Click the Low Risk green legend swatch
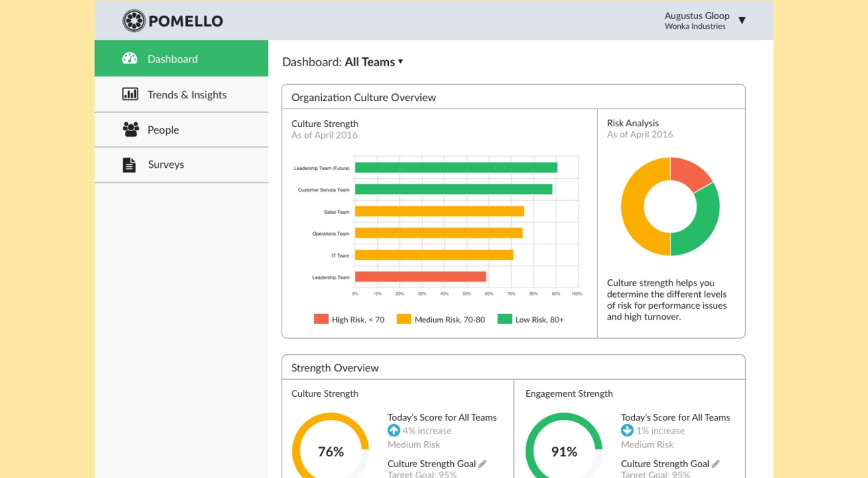Image resolution: width=868 pixels, height=478 pixels. [504, 319]
